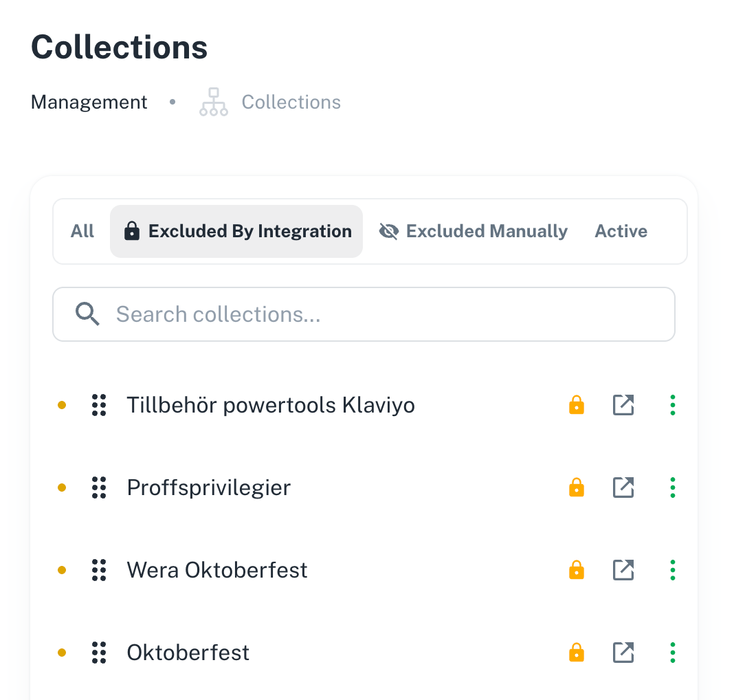The image size is (734, 700).
Task: Select the Wera Oktoberfest collection name
Action: point(217,570)
